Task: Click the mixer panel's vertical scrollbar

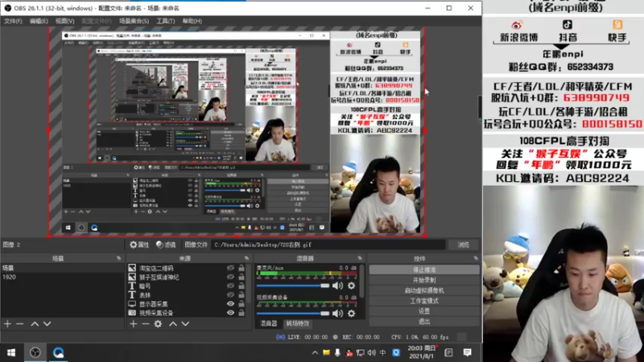Action: click(361, 281)
